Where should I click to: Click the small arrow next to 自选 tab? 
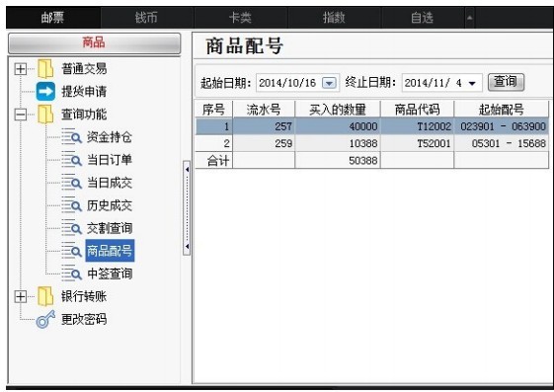click(469, 18)
